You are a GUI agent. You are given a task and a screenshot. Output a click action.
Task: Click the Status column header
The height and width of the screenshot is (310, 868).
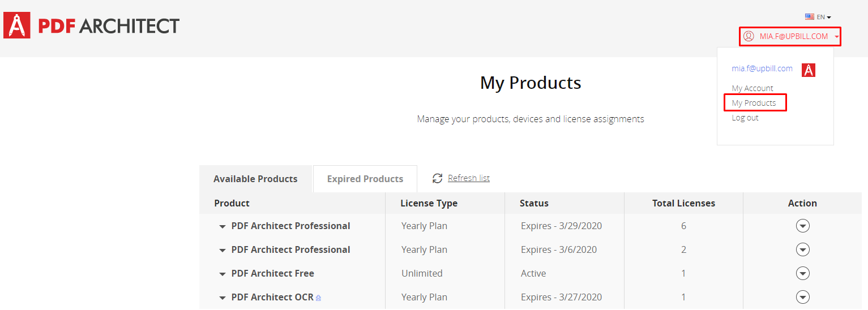pyautogui.click(x=534, y=203)
